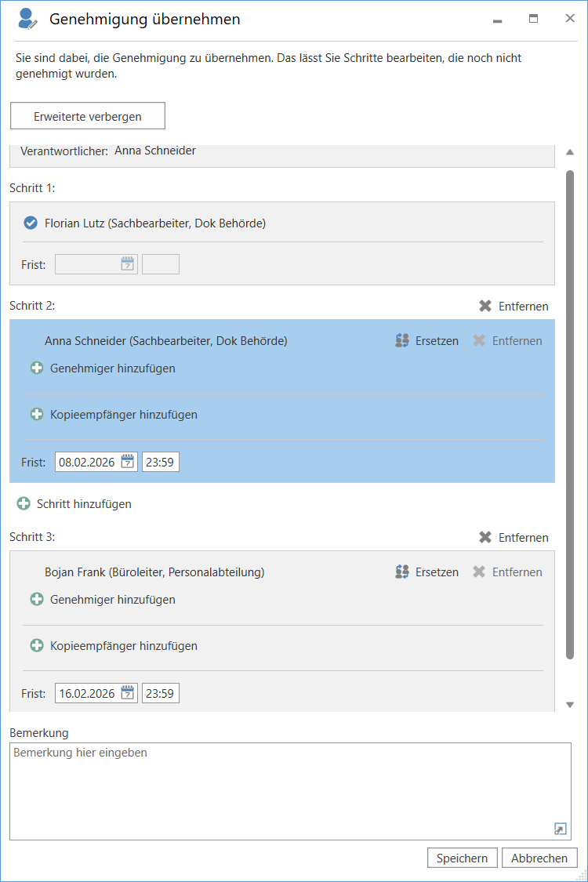Click the Ersetzen icon next to Bojan Frank

click(402, 572)
